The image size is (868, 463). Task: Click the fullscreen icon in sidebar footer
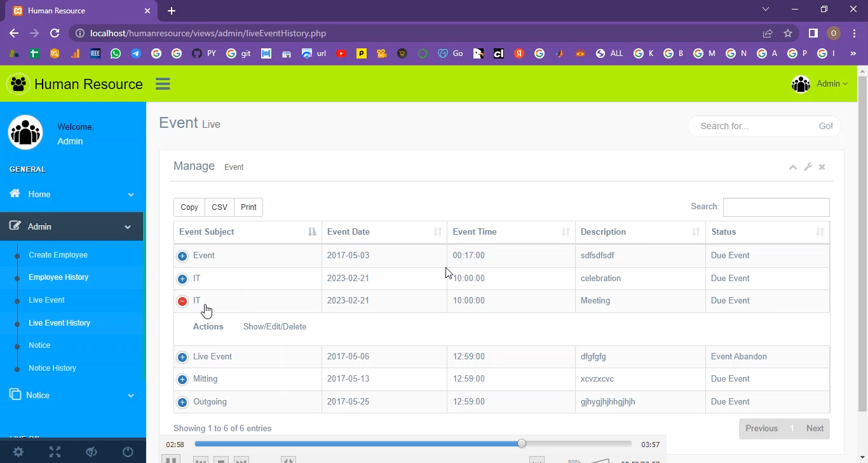tap(55, 452)
